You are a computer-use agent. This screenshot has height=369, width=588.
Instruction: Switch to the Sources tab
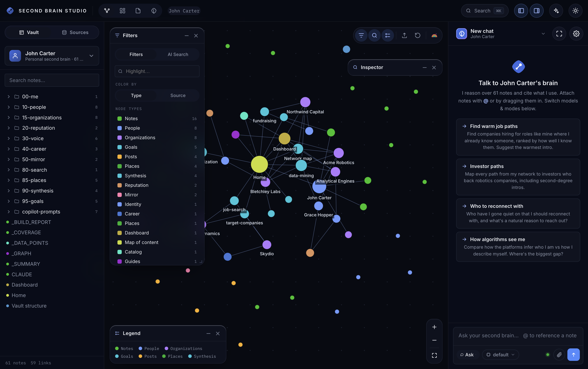click(75, 32)
